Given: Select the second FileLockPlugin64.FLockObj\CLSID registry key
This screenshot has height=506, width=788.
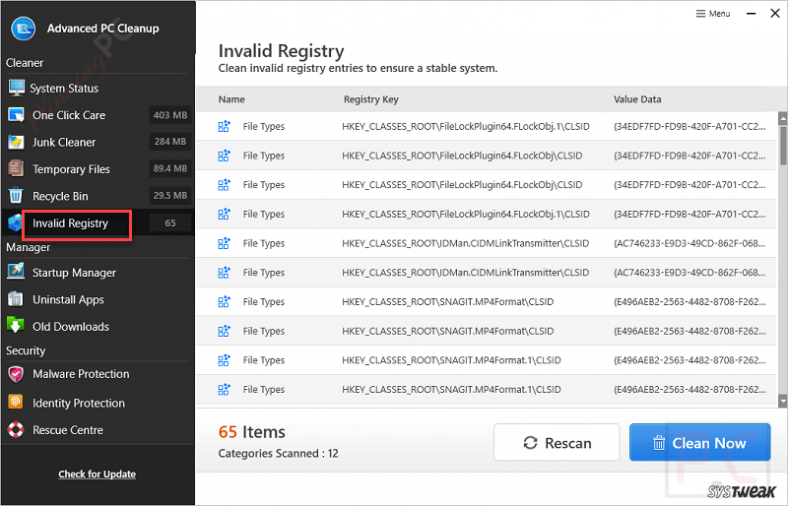Looking at the screenshot, I should click(x=462, y=185).
